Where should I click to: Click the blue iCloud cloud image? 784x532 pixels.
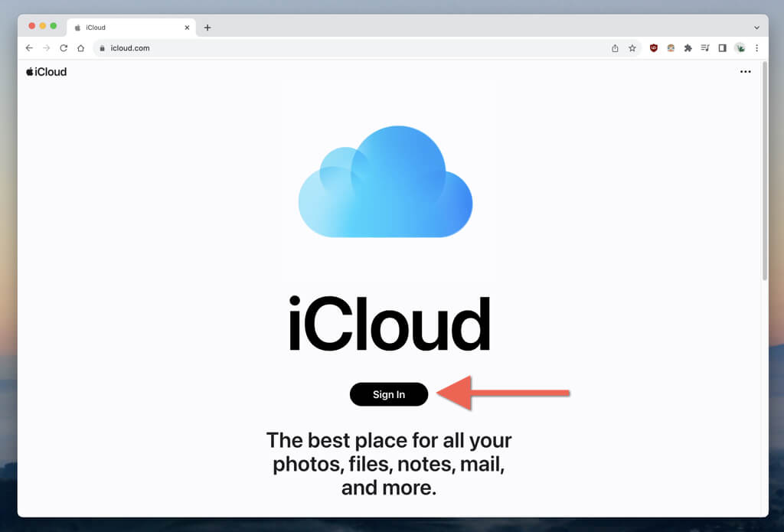tap(386, 181)
